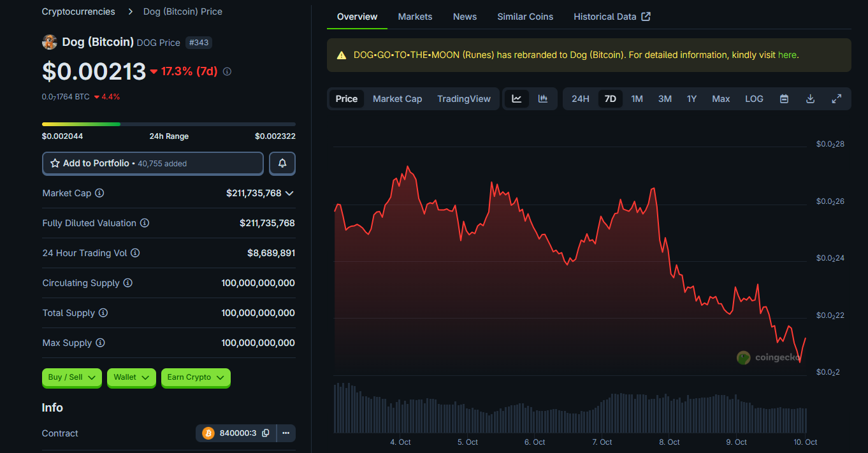Viewport: 868px width, 453px height.
Task: Switch chart to Market Cap view
Action: pos(397,99)
